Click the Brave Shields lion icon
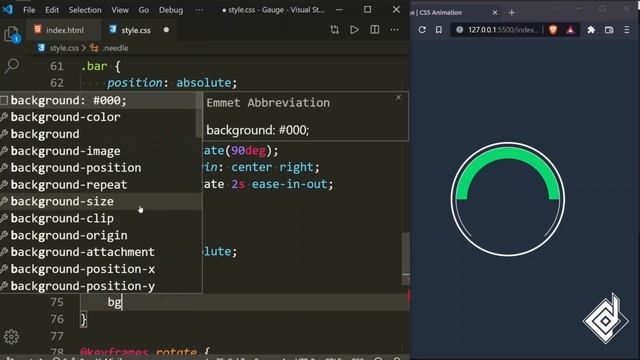The width and height of the screenshot is (640, 360). [x=553, y=30]
